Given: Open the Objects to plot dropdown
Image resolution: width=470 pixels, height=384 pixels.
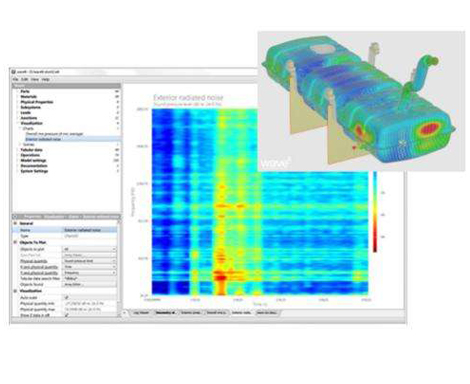Looking at the screenshot, I should point(89,249).
